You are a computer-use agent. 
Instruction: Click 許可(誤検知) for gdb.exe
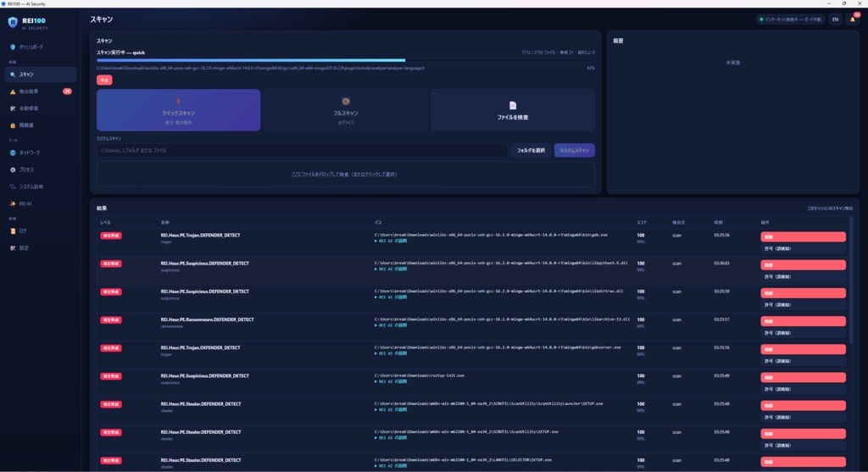click(x=803, y=249)
